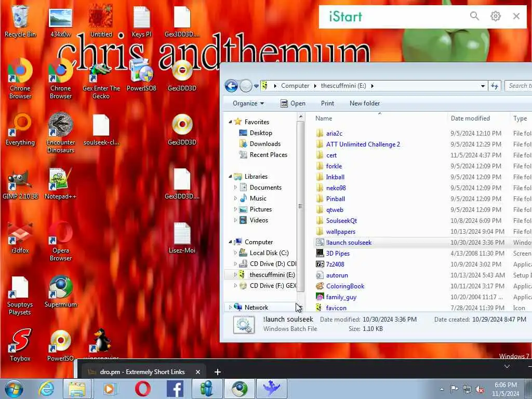This screenshot has height=399, width=532.
Task: Open Souptoys Playsets shortcut
Action: click(x=20, y=296)
